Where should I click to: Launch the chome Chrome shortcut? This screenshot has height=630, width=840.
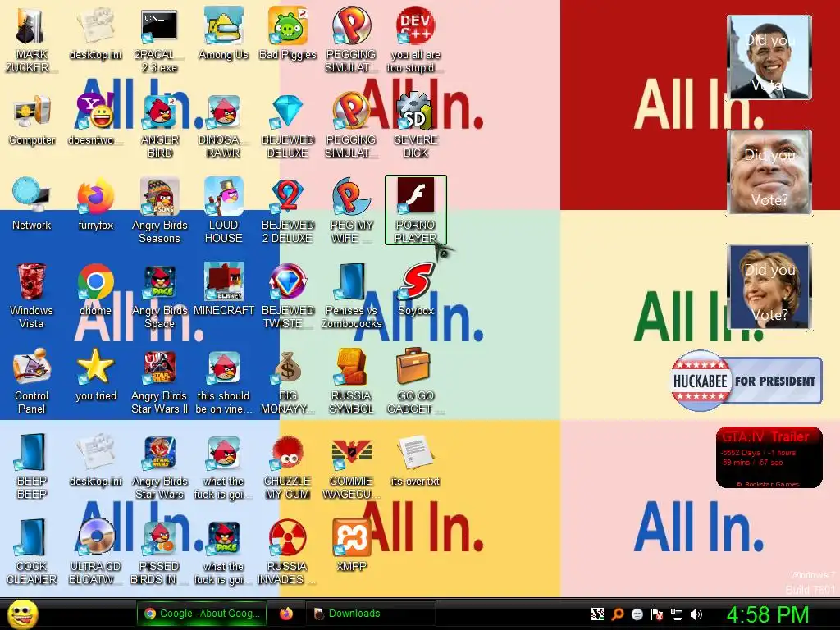[95, 290]
